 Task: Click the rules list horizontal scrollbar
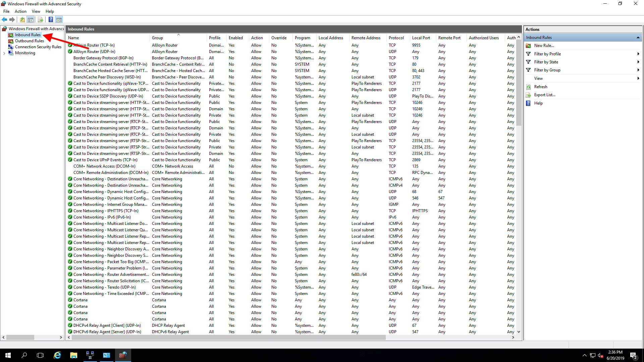click(228, 338)
